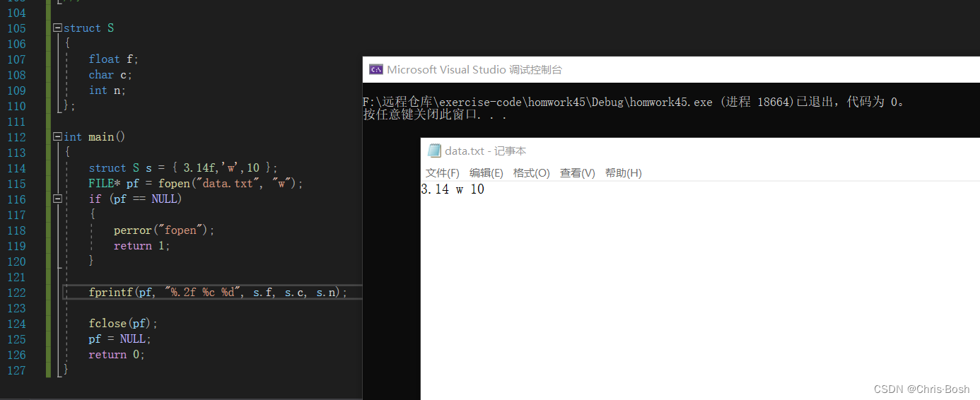Click the "struct S s = { 3.14f,'w',10 };" line
This screenshot has height=400, width=980.
(183, 168)
